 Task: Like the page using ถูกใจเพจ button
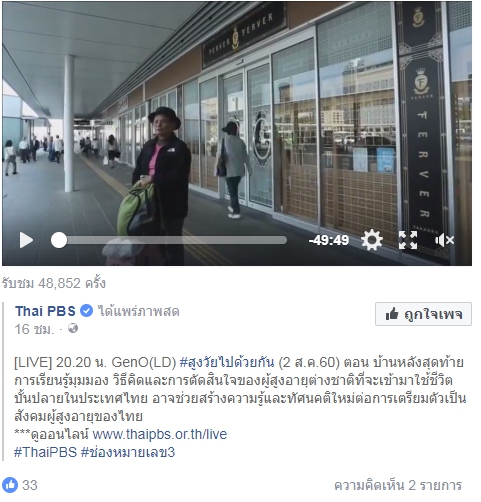click(423, 314)
